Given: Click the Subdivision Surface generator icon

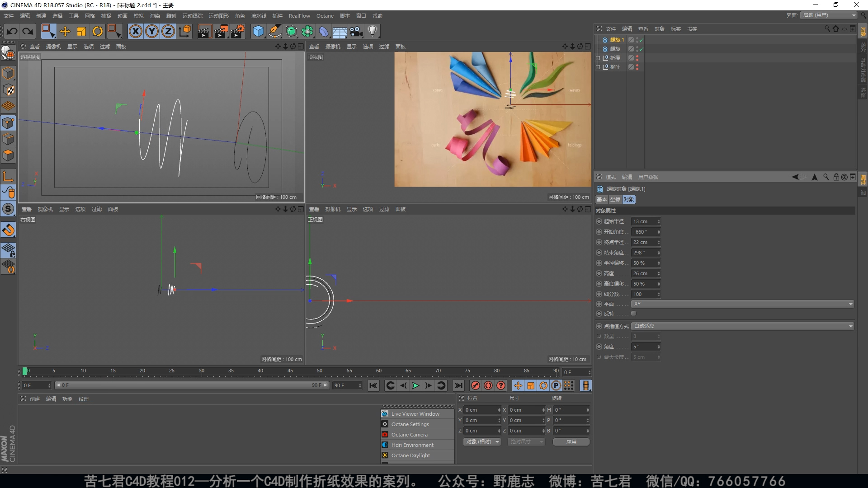Looking at the screenshot, I should tap(291, 31).
